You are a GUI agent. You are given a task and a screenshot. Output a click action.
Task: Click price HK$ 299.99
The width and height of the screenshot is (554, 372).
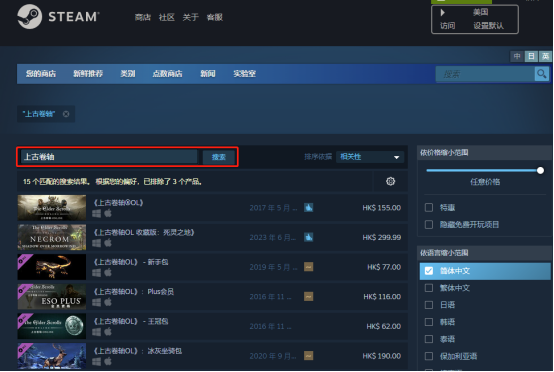(382, 237)
